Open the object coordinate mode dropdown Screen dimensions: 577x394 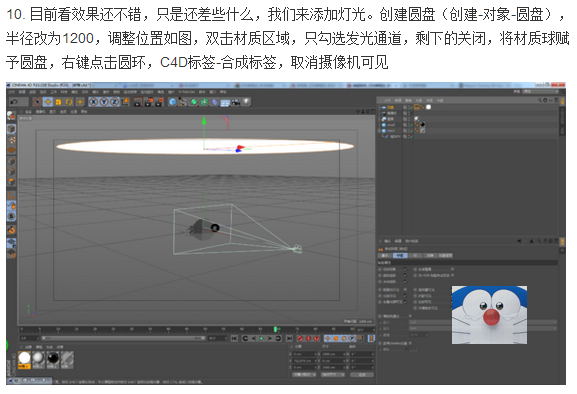pyautogui.click(x=304, y=375)
